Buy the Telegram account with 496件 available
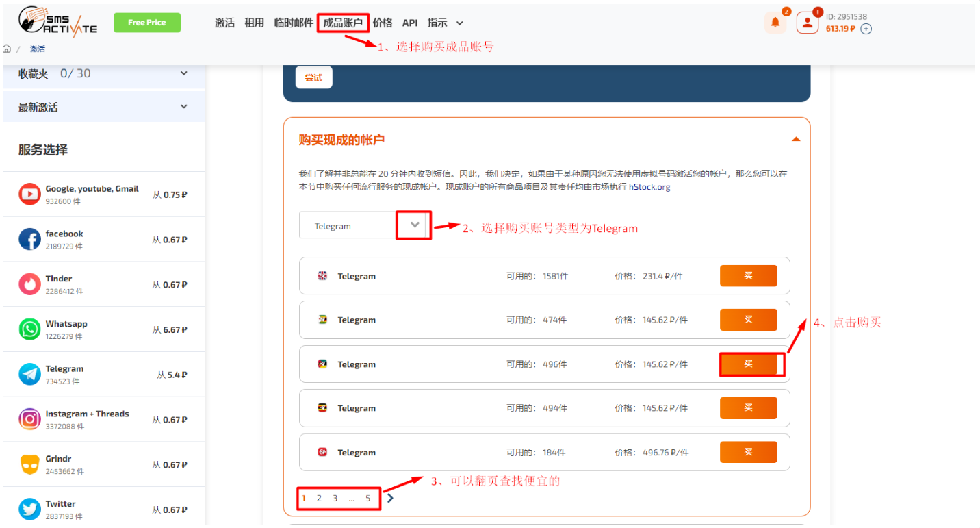Image resolution: width=980 pixels, height=528 pixels. pyautogui.click(x=749, y=364)
